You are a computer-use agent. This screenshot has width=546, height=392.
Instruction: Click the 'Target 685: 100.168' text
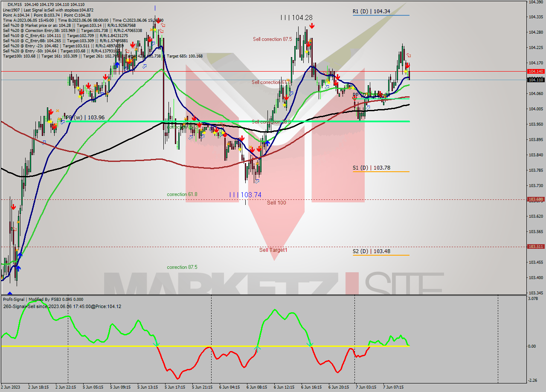[x=185, y=56]
